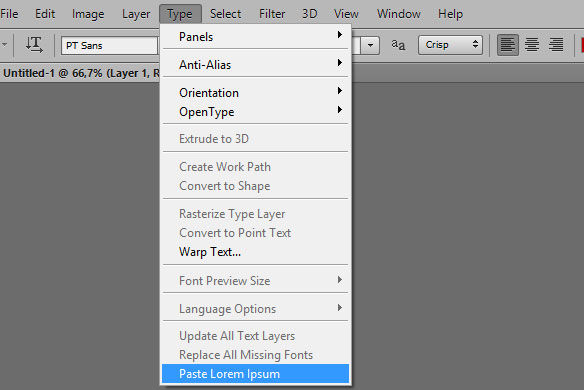Expand the Panels submenu
The width and height of the screenshot is (584, 390).
tap(256, 37)
